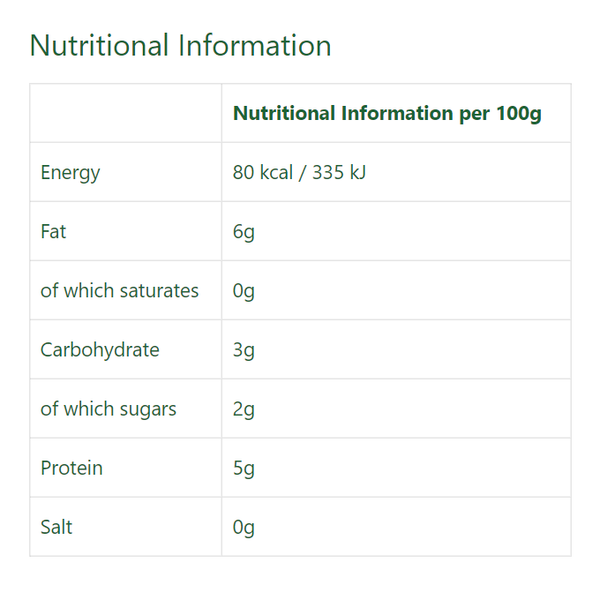Screen dimensions: 600x600
Task: Click the Salt row label
Action: [56, 527]
